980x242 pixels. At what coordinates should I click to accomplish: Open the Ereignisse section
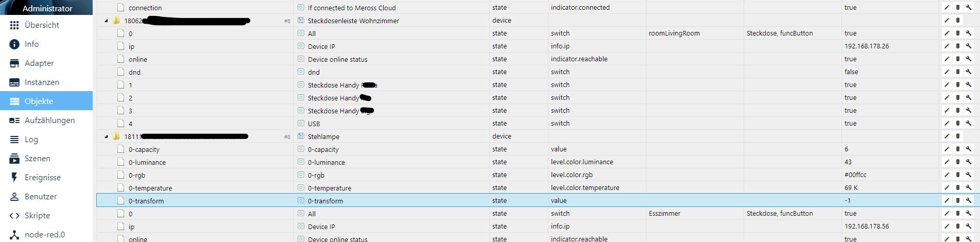tap(46, 177)
